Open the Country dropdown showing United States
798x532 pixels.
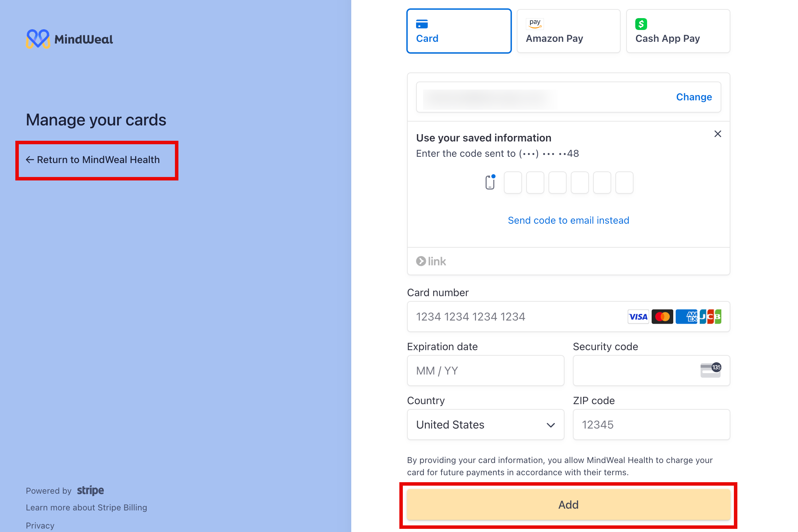(485, 425)
